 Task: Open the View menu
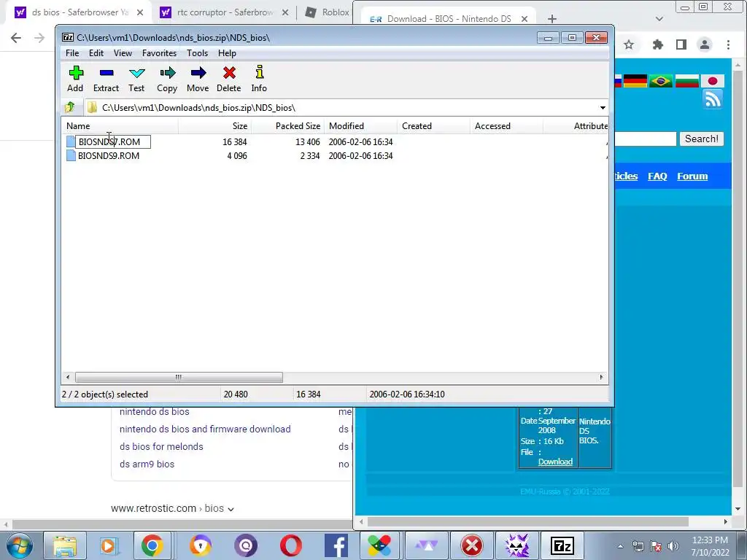tap(123, 52)
